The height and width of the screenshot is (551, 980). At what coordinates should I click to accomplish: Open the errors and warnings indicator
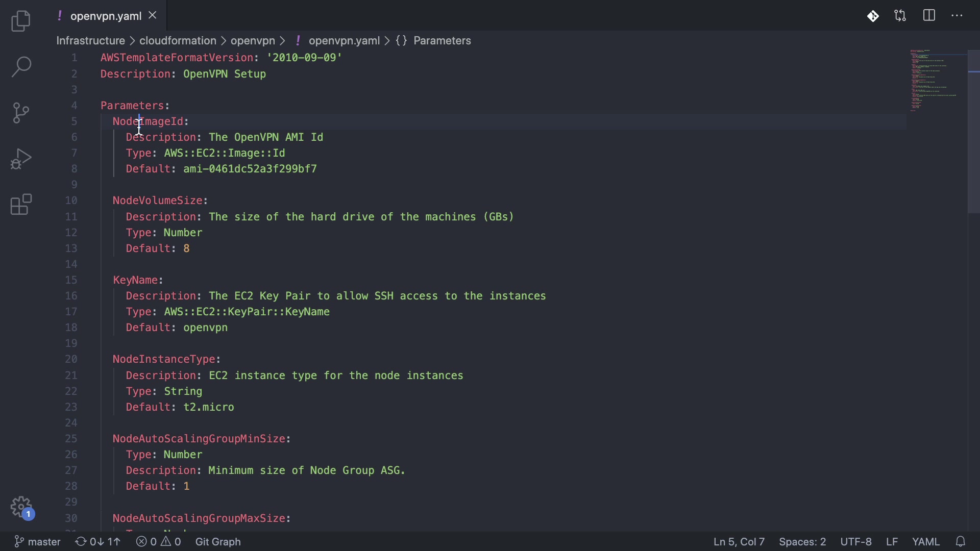tap(159, 541)
